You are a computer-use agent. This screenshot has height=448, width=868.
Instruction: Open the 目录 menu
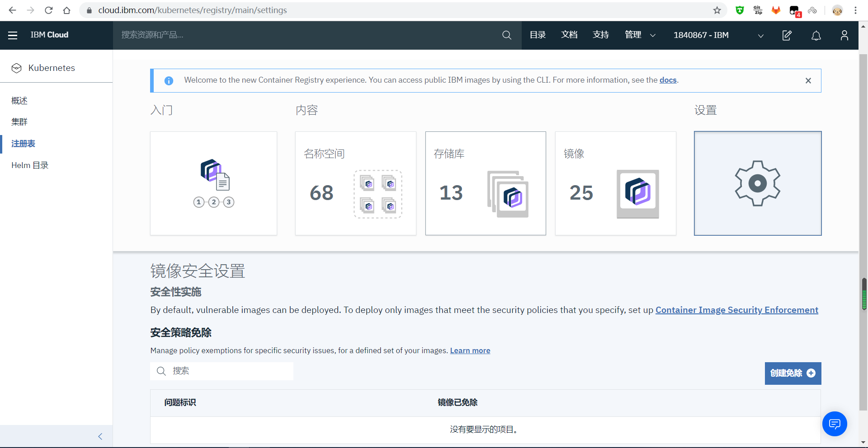[538, 35]
